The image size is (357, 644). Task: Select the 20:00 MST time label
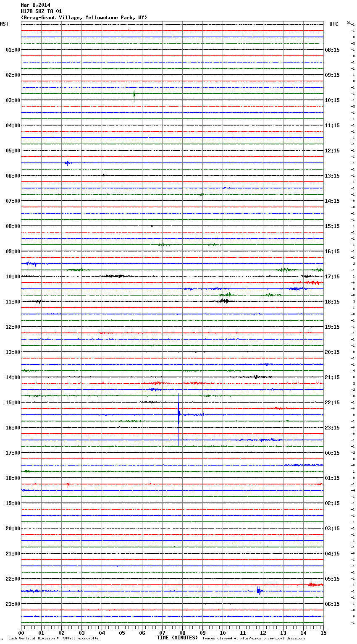[13, 529]
